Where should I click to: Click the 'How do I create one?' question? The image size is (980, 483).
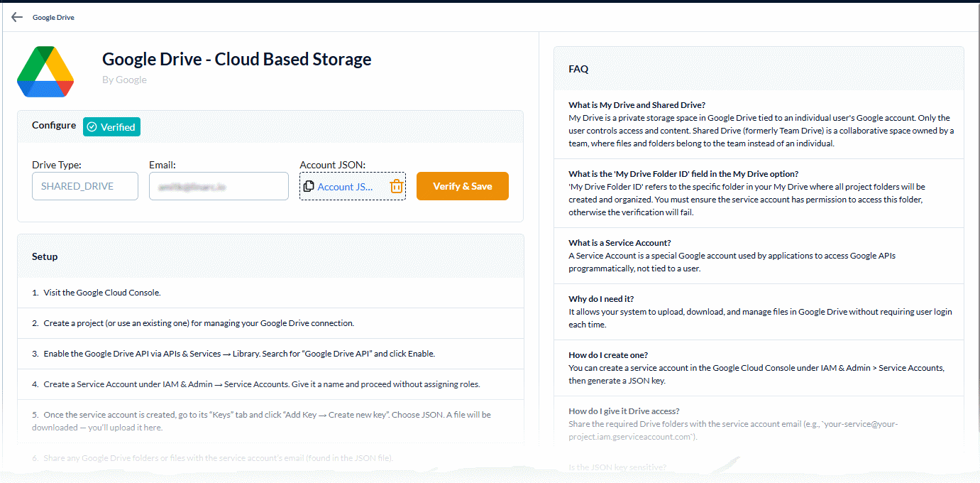[608, 355]
